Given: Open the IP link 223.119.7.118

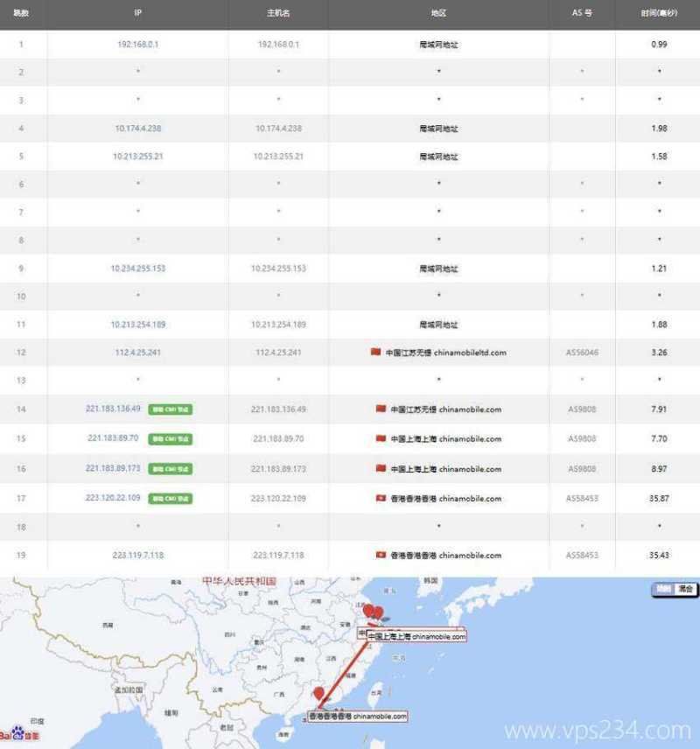Looking at the screenshot, I should [136, 555].
